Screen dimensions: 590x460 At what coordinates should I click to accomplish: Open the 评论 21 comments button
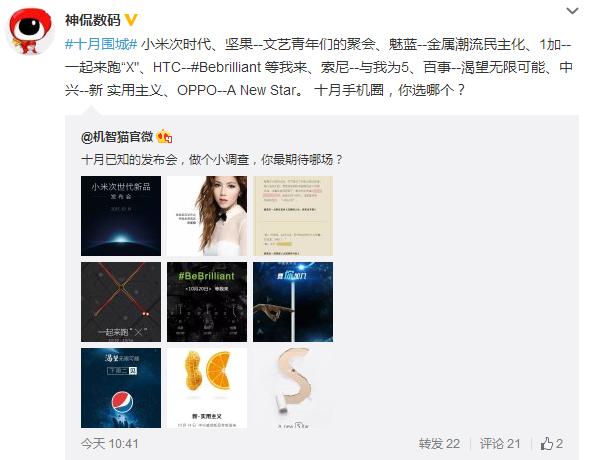(500, 444)
